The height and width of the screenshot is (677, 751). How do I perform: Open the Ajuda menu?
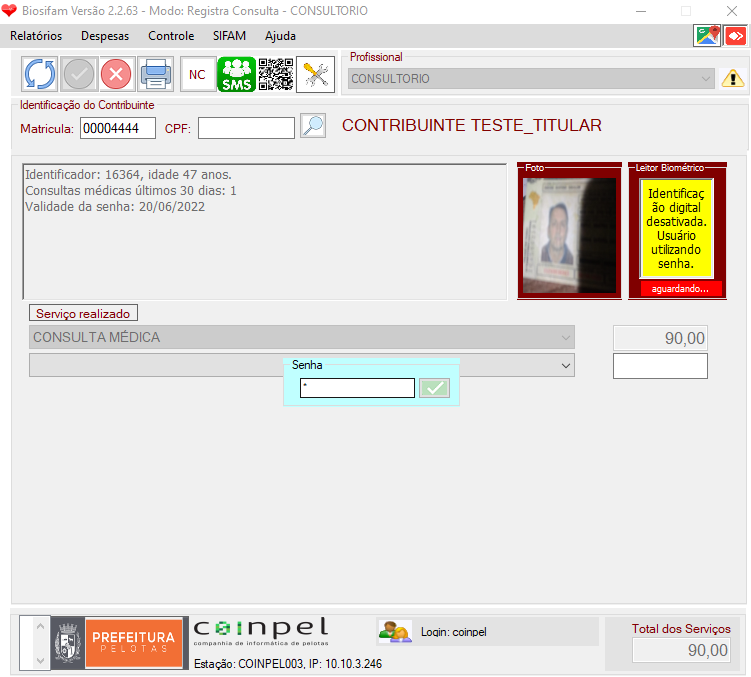(x=280, y=36)
